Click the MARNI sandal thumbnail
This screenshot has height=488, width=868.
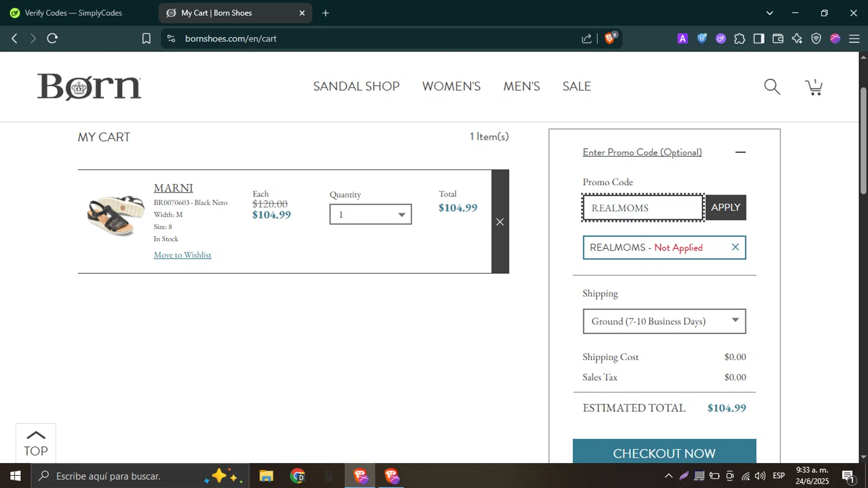tap(115, 215)
